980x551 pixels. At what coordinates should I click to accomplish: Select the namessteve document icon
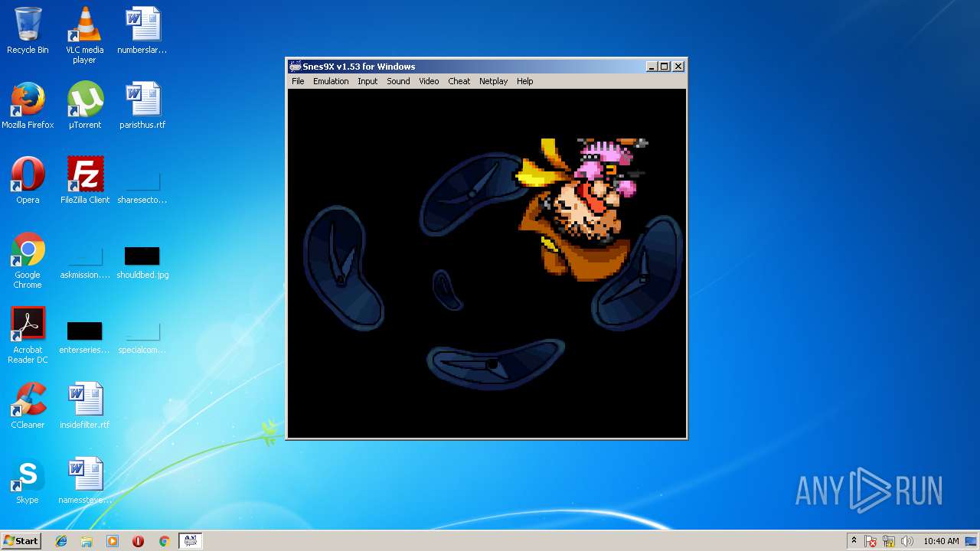pos(85,481)
